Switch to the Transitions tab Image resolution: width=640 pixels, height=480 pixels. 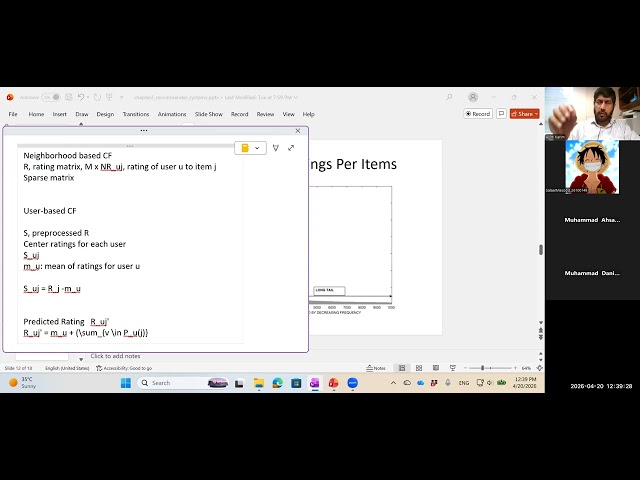(x=136, y=114)
